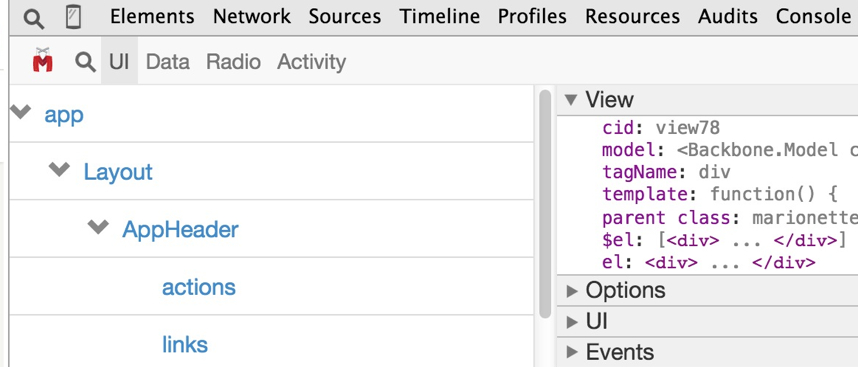Screen dimensions: 858x367
Task: Collapse the View section triangle
Action: pos(571,100)
